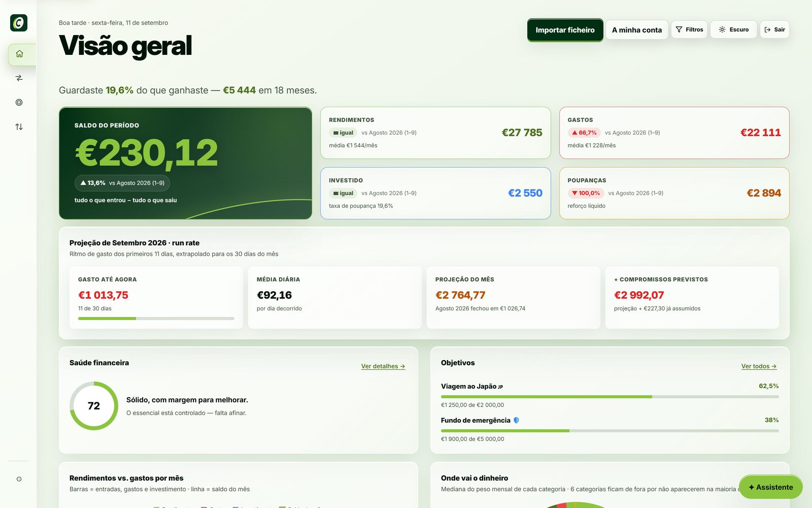This screenshot has height=508, width=812.
Task: Click the 38% goal percentage
Action: [771, 420]
